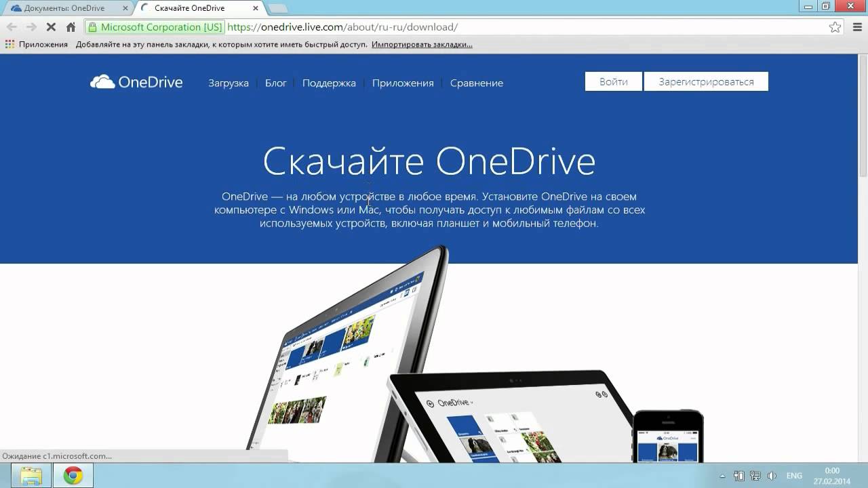Select the Скачайте OneDrive browser tab
Screen dimensions: 868x488
[189, 8]
